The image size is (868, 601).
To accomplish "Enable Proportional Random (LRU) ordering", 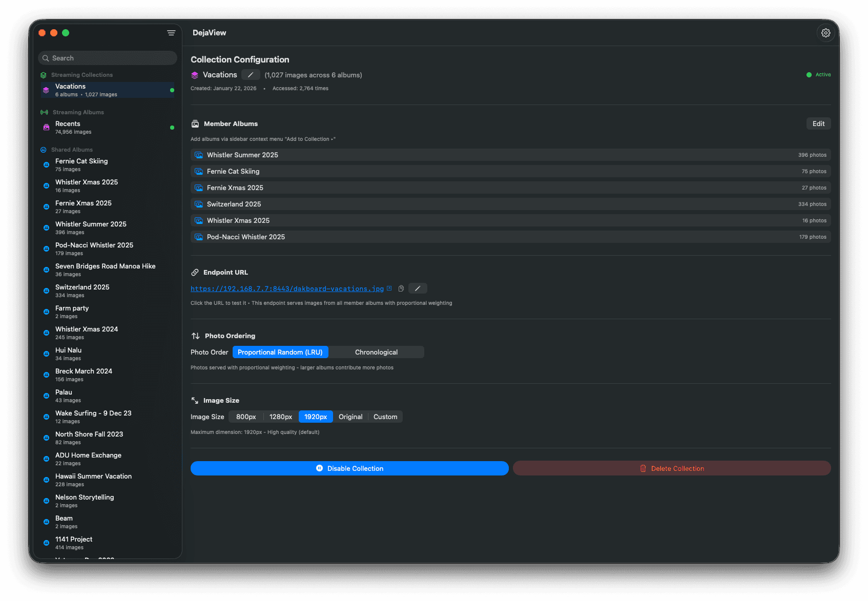I will tap(280, 352).
